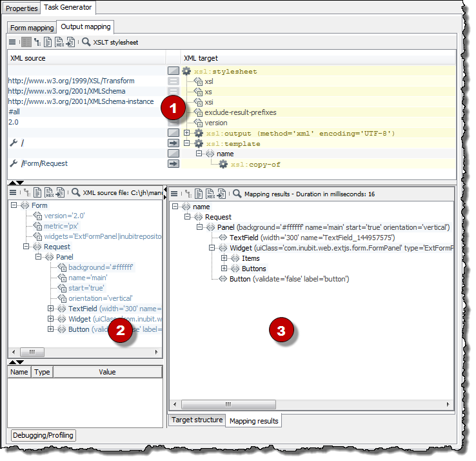Collapse the xsl:template node
The image size is (476, 461).
point(187,143)
